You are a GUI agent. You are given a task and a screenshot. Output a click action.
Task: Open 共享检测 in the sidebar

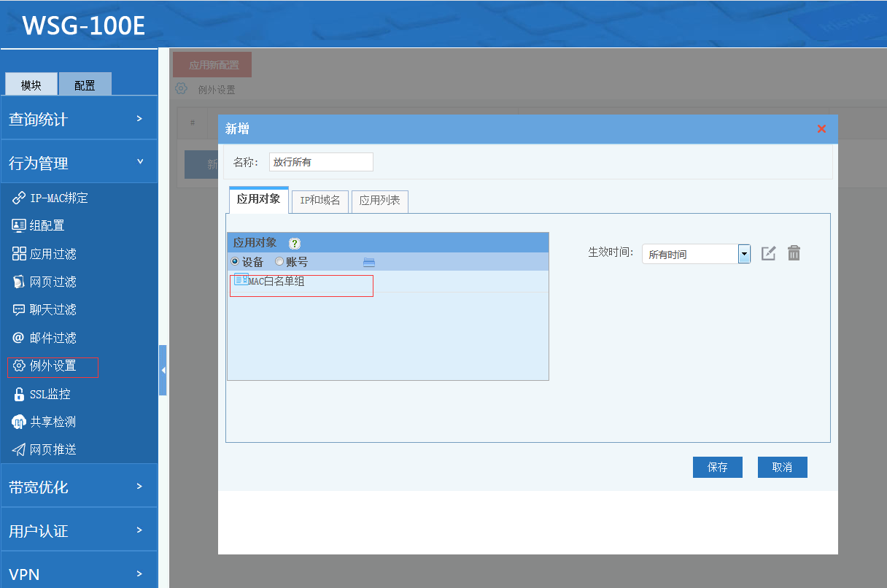pyautogui.click(x=53, y=422)
